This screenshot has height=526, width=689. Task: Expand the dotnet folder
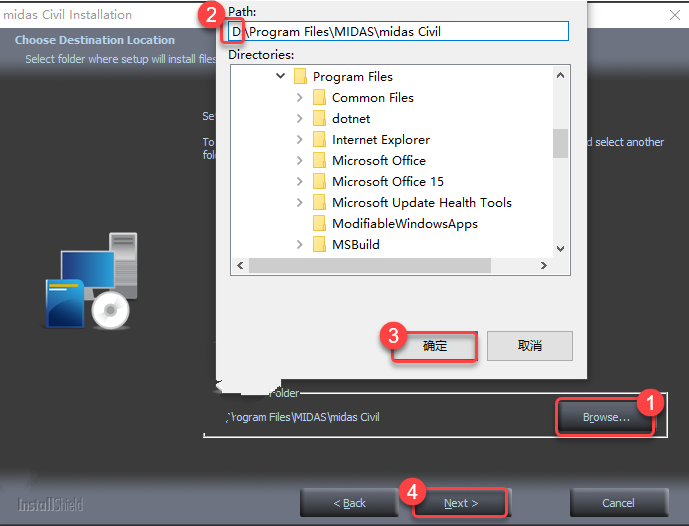(x=299, y=118)
